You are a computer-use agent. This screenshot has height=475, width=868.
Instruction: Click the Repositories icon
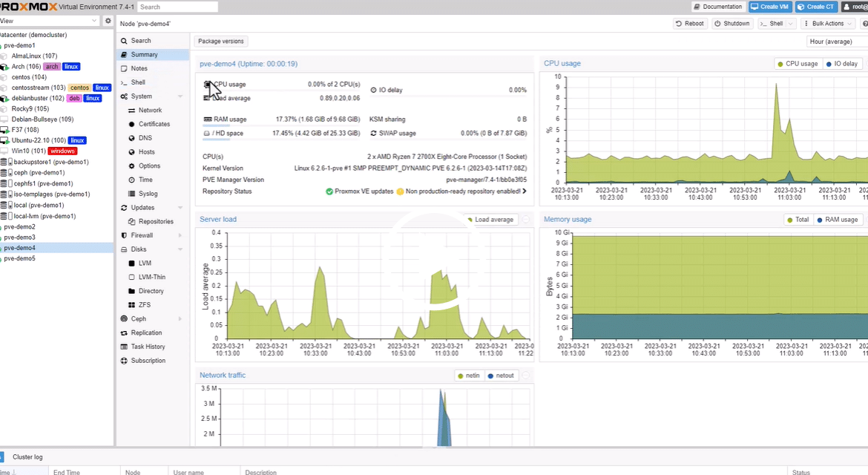[x=132, y=221]
